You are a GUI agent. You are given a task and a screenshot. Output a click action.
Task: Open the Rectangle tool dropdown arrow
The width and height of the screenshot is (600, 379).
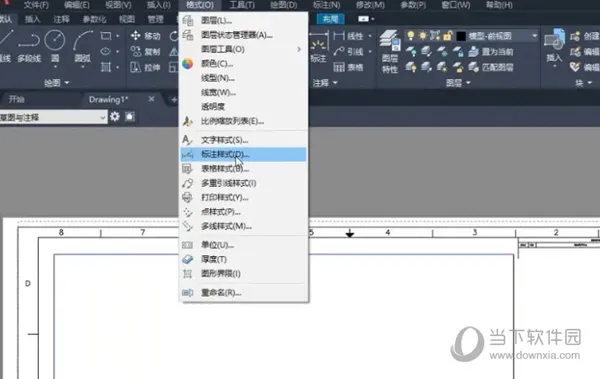coord(117,36)
